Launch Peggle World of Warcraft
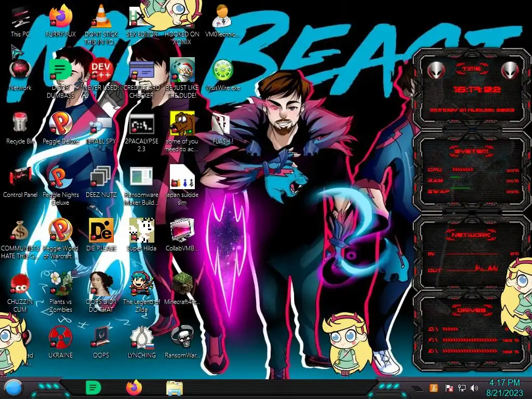The width and height of the screenshot is (532, 399). pyautogui.click(x=60, y=239)
